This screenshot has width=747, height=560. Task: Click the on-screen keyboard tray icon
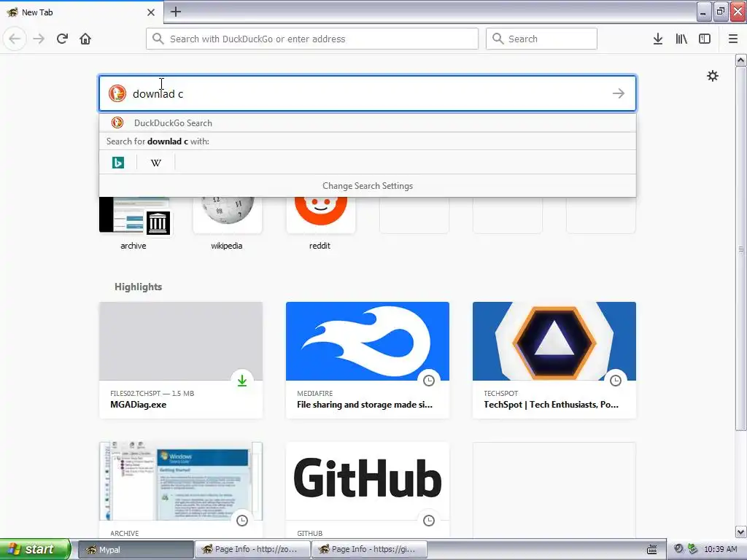point(652,550)
